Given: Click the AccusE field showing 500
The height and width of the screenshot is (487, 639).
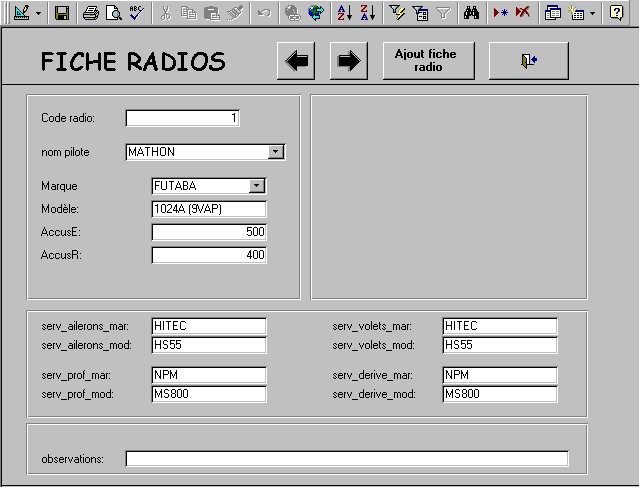Looking at the screenshot, I should 209,232.
